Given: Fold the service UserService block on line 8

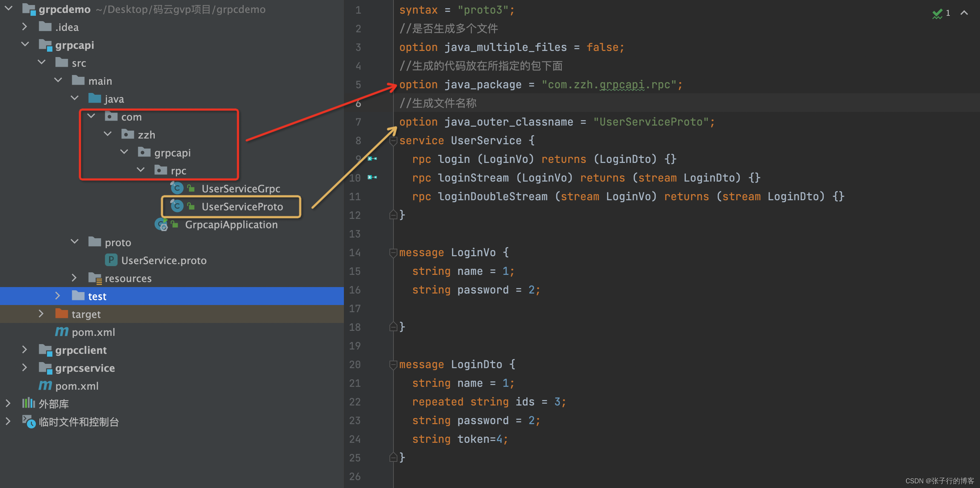Looking at the screenshot, I should coord(393,141).
